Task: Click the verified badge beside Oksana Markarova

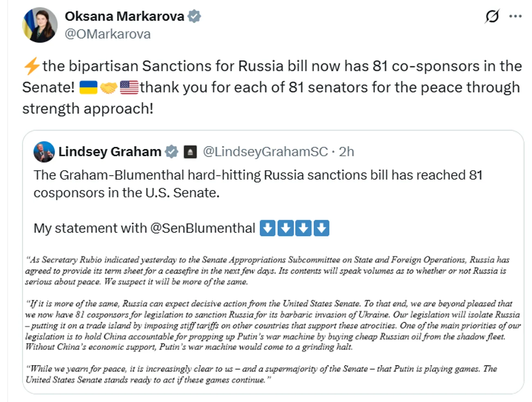Action: click(194, 16)
